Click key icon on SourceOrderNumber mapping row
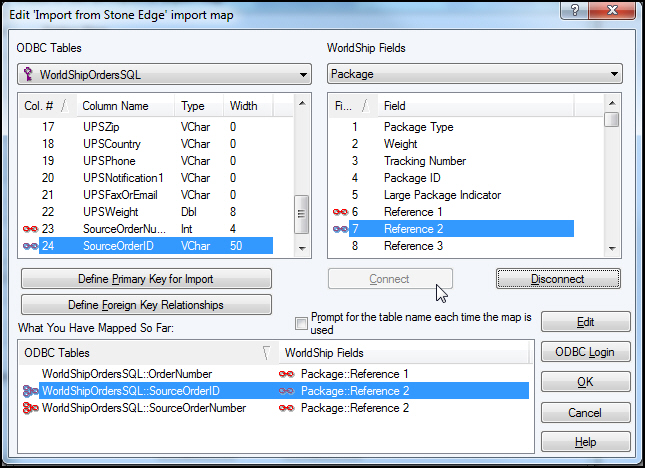This screenshot has width=645, height=468. click(x=30, y=408)
